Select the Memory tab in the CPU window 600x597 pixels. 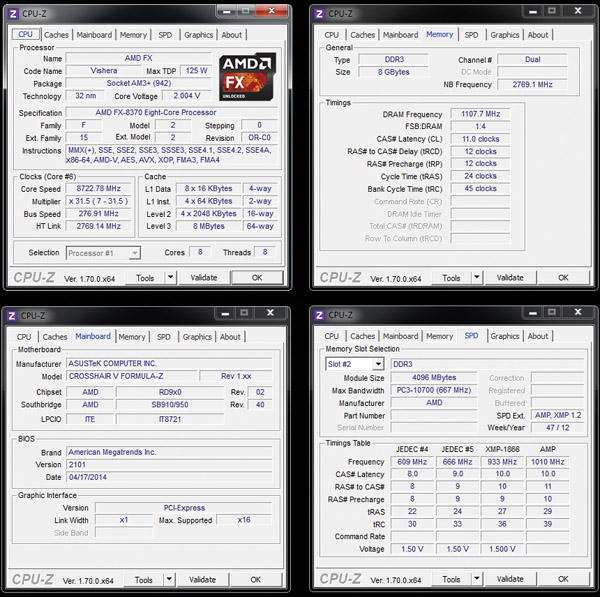click(x=133, y=35)
